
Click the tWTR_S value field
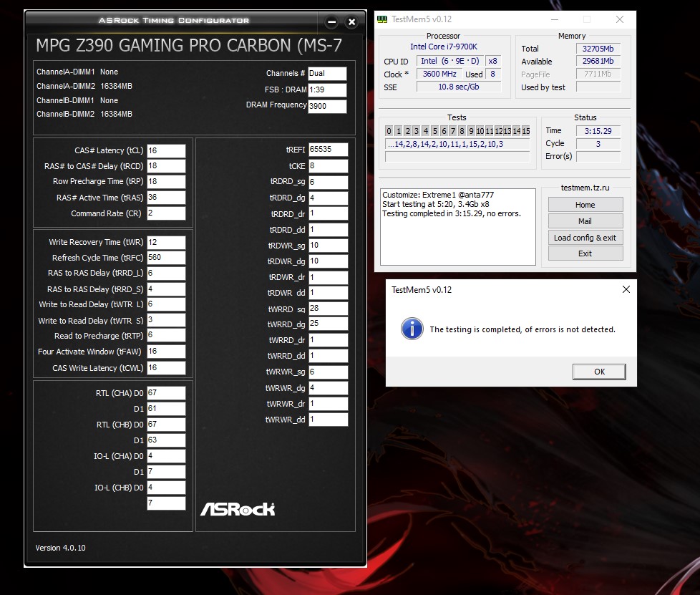[166, 320]
